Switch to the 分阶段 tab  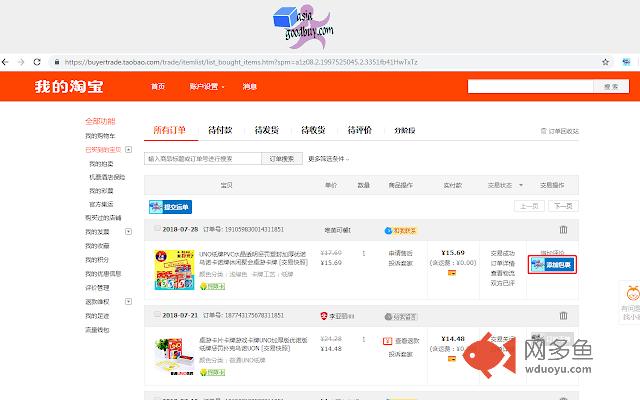pos(404,131)
